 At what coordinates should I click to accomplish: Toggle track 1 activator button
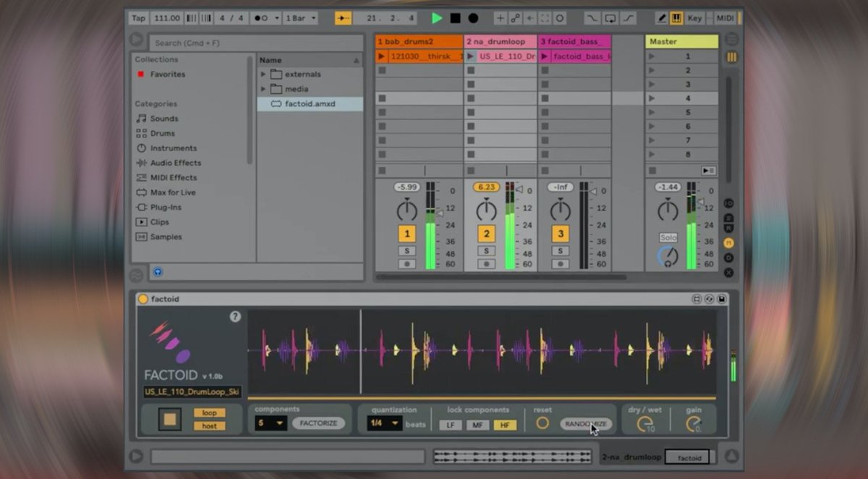(407, 234)
